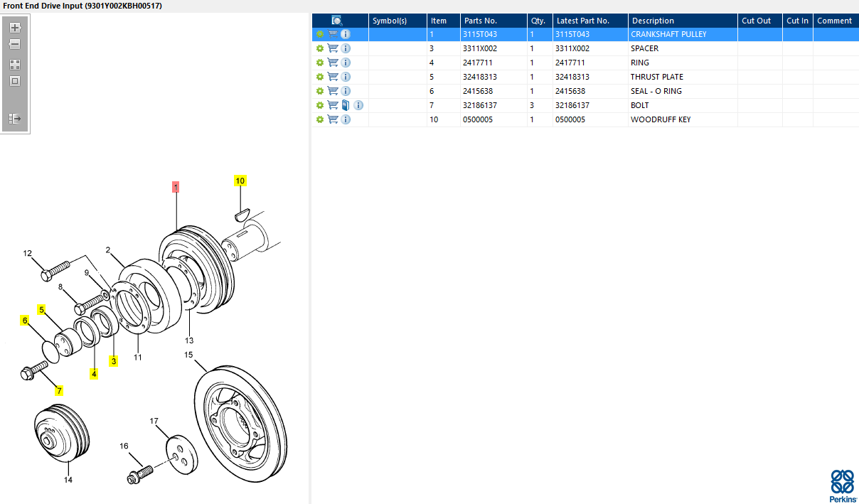Select part number 3311X002 cell
This screenshot has height=504, width=859.
click(493, 48)
